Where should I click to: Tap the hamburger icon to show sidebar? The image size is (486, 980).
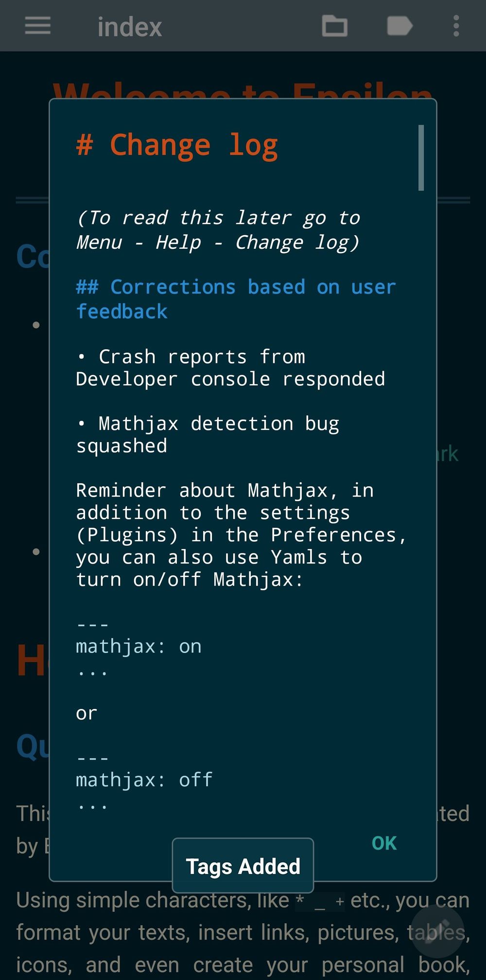point(37,26)
